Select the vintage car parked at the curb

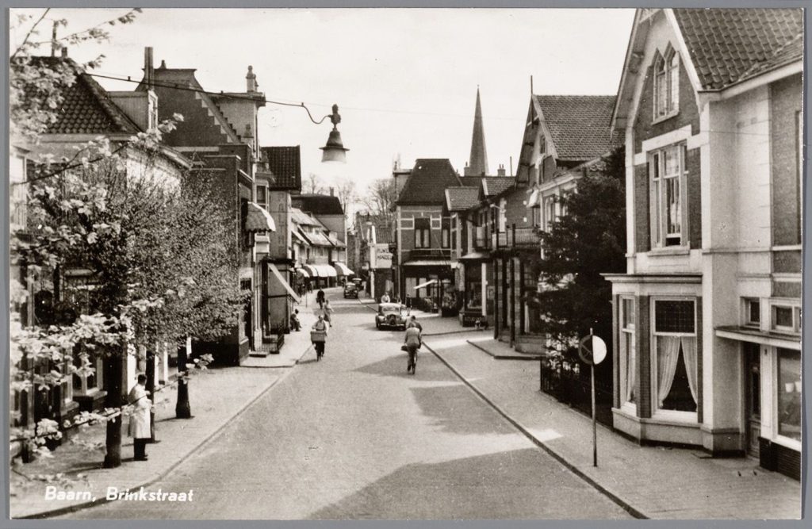click(x=391, y=316)
